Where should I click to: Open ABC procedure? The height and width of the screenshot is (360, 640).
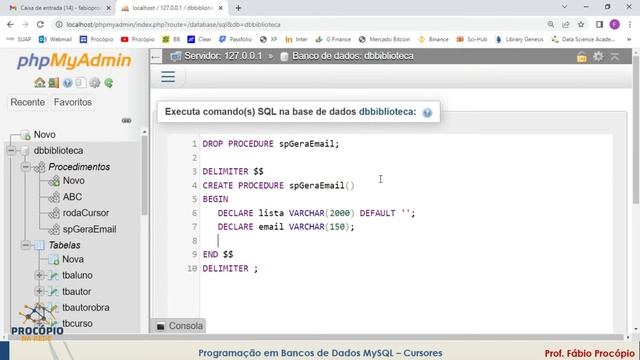tap(72, 197)
